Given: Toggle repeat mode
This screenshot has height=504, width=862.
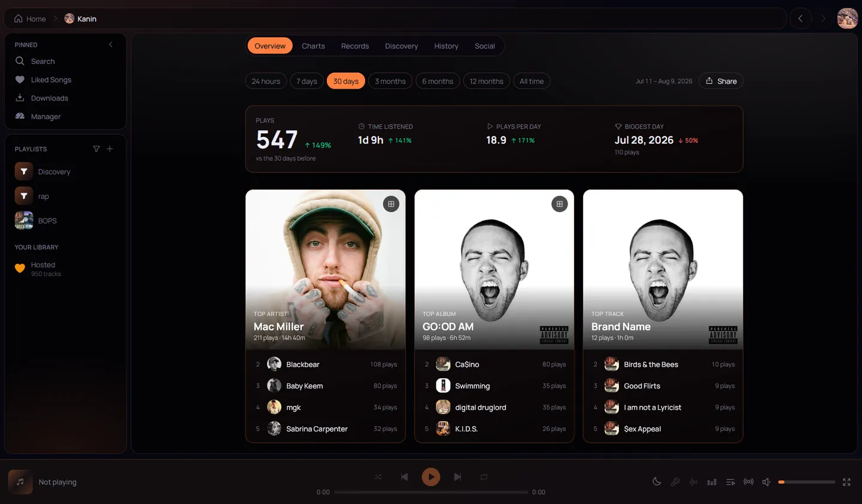Looking at the screenshot, I should [x=484, y=477].
